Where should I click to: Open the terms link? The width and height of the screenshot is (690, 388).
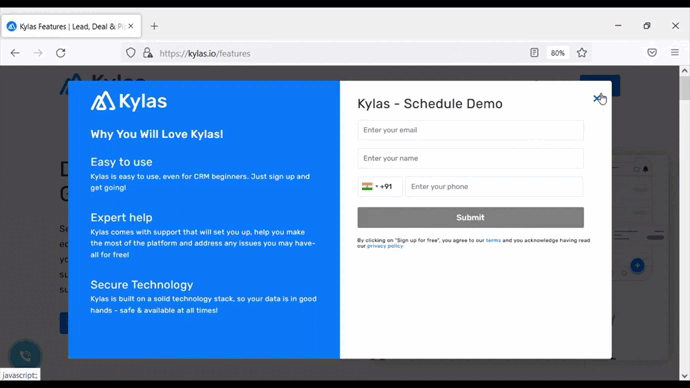(x=493, y=240)
